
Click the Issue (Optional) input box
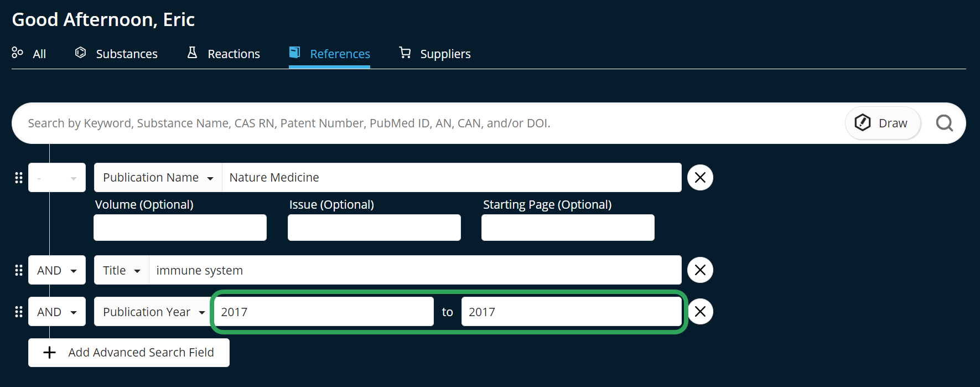pos(374,228)
